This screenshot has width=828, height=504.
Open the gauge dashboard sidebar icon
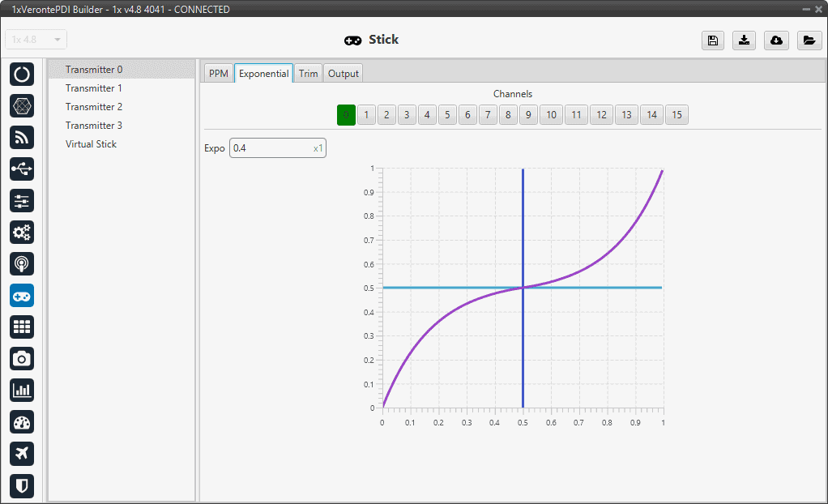click(22, 422)
